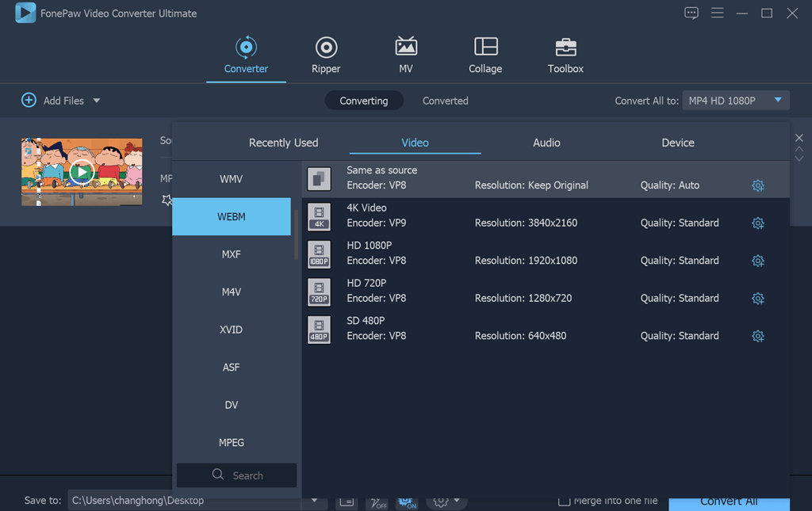
Task: Toggle the high speed conversion OFF icon
Action: point(378,501)
